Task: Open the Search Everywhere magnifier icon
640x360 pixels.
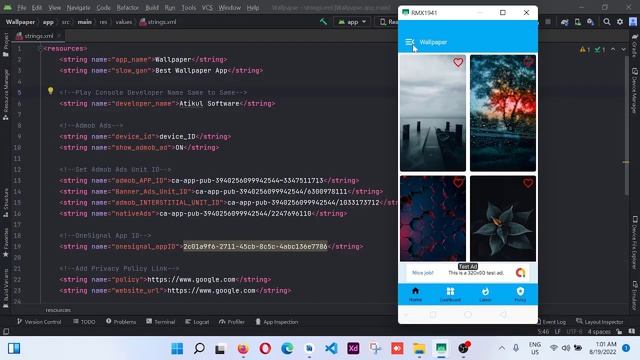Action: click(x=607, y=22)
